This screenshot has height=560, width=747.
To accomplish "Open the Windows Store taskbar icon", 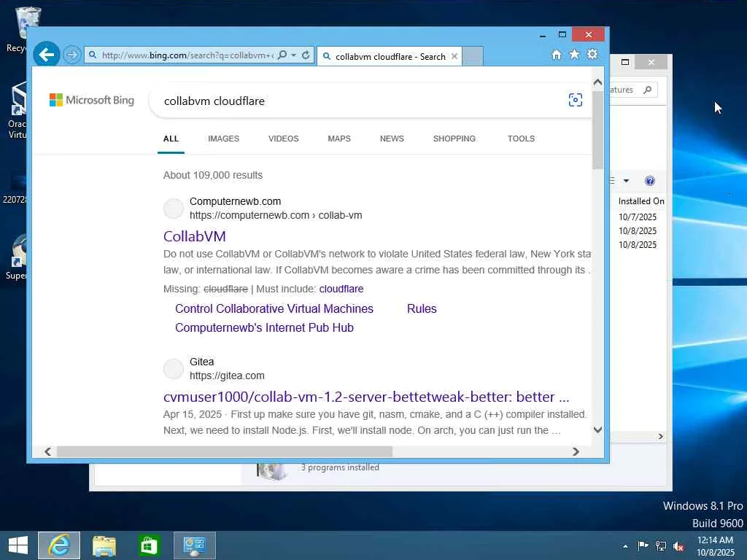I will coord(149,545).
